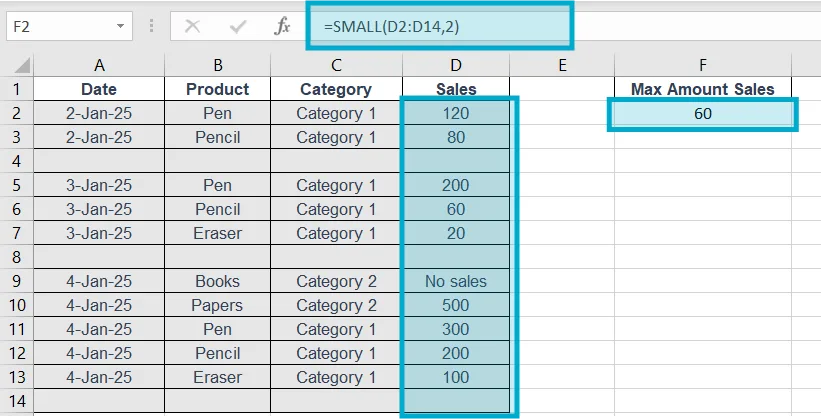Screen dimensions: 821x420
Task: Select column D header
Action: click(x=456, y=66)
